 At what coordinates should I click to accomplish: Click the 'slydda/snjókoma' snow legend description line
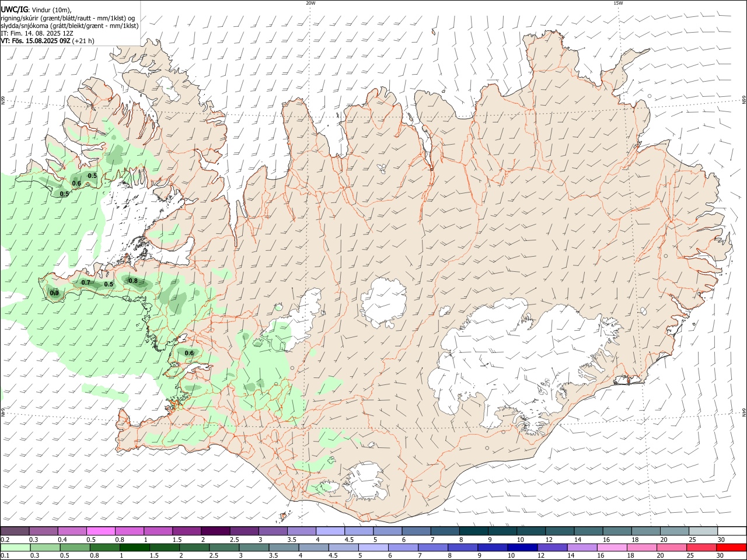click(69, 26)
